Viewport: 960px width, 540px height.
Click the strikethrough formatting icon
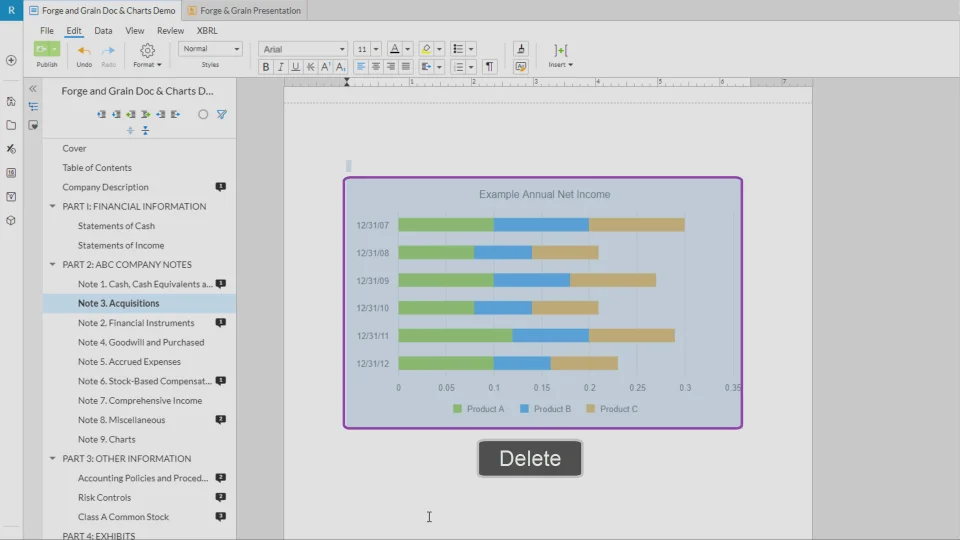click(311, 67)
